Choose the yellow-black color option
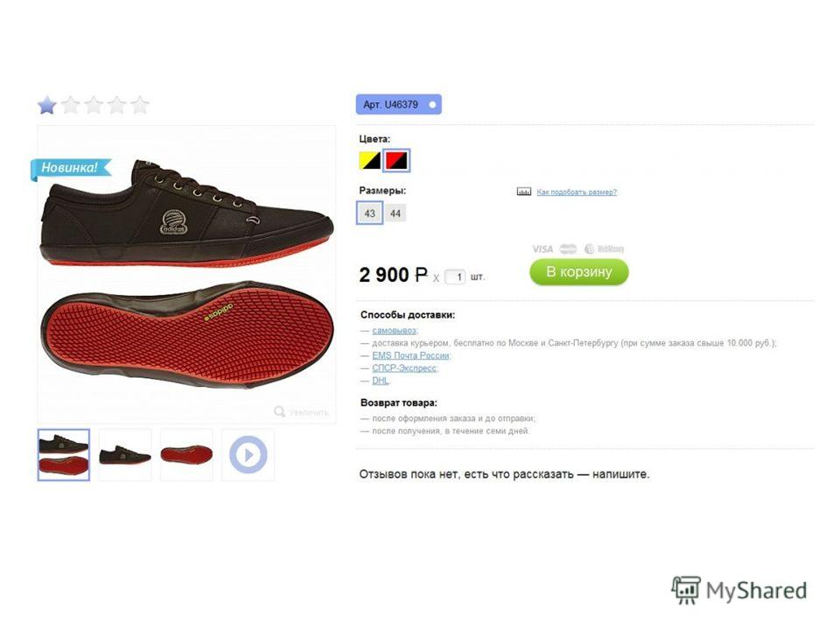Screen dimensions: 840x630 [x=369, y=160]
